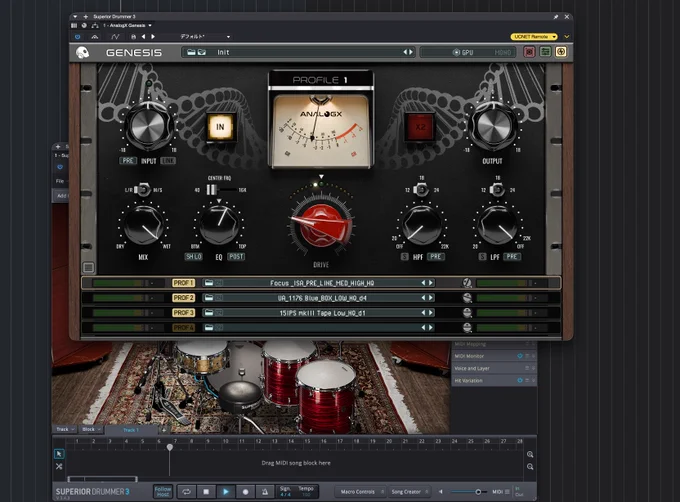Click the loop button in transport

pyautogui.click(x=186, y=492)
